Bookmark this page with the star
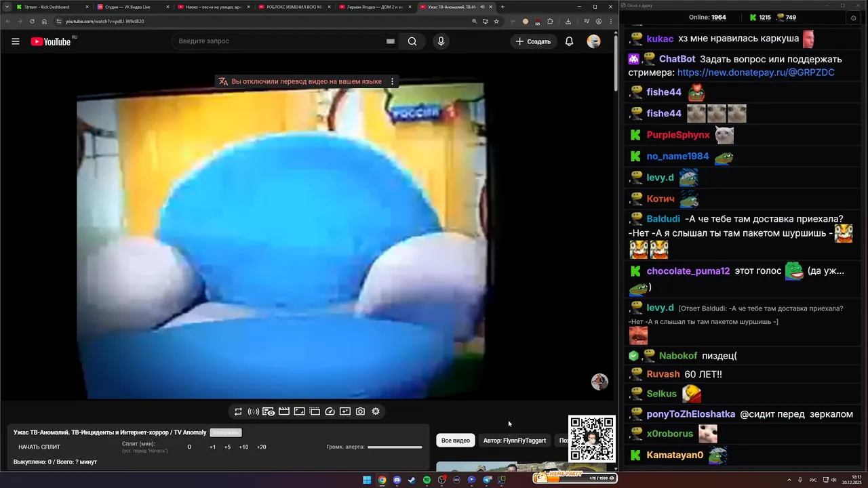The width and height of the screenshot is (868, 488). coord(496,21)
